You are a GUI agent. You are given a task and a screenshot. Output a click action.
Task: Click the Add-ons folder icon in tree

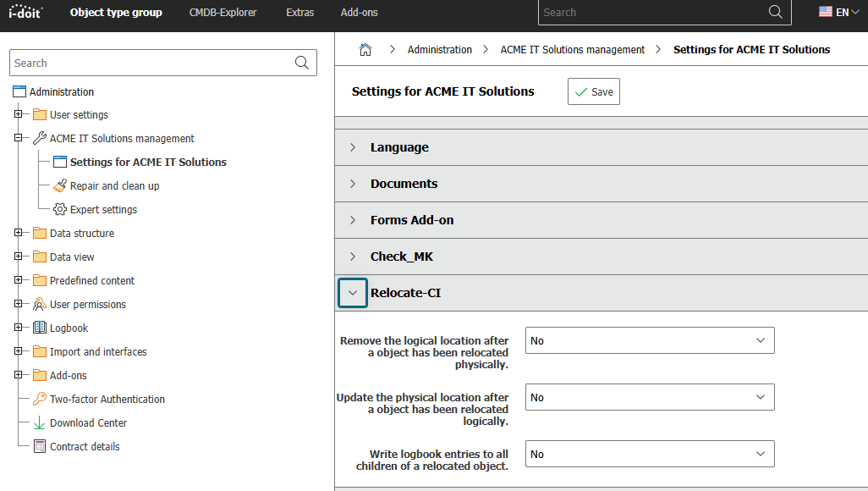[39, 375]
